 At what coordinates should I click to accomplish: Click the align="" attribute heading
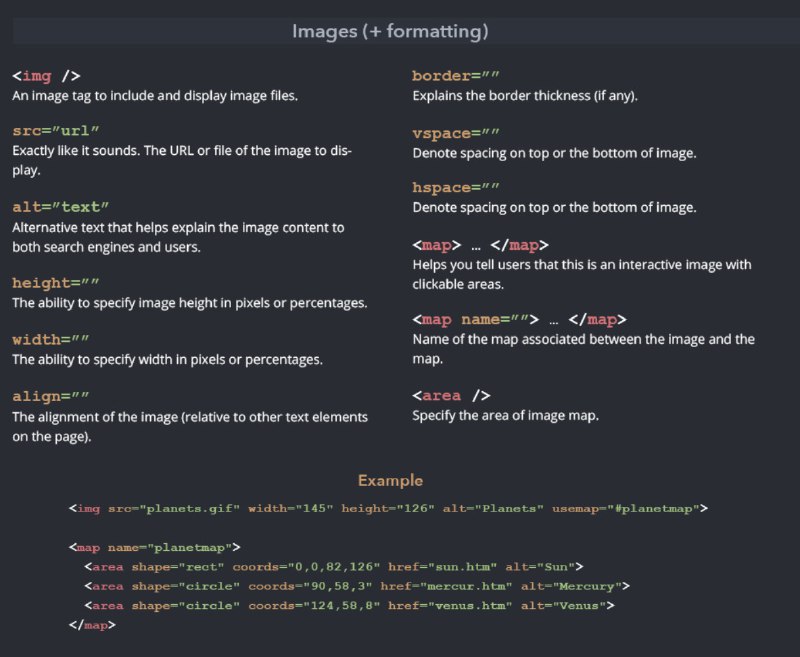51,396
